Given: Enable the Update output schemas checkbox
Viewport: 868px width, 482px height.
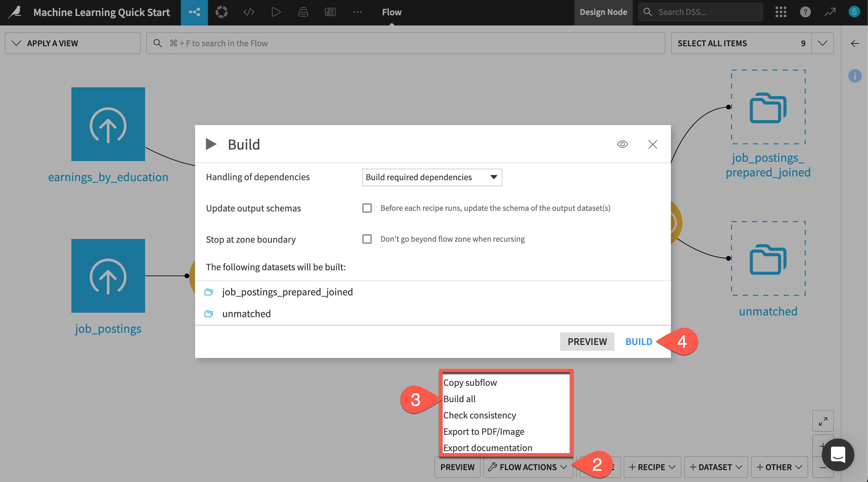Looking at the screenshot, I should [367, 208].
